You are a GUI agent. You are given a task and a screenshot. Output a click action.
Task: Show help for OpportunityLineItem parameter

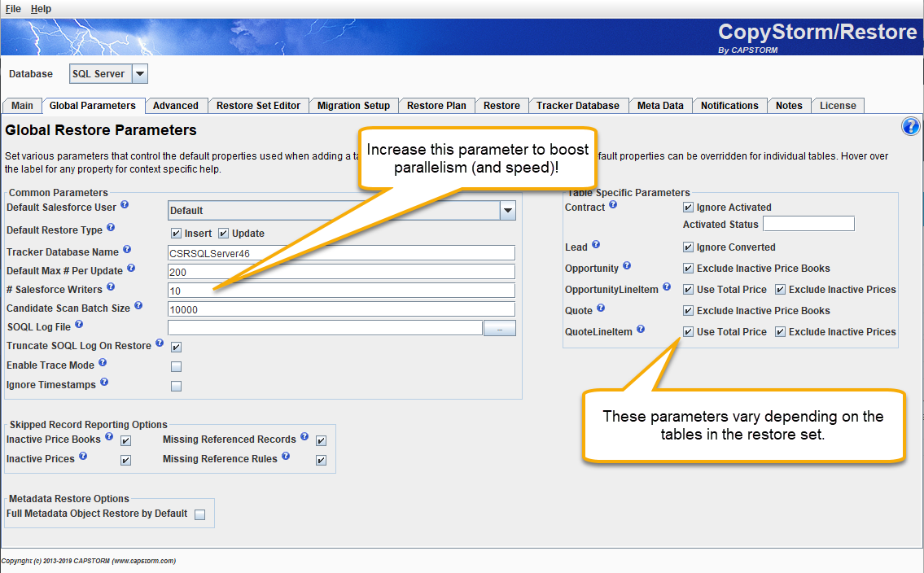click(x=667, y=286)
